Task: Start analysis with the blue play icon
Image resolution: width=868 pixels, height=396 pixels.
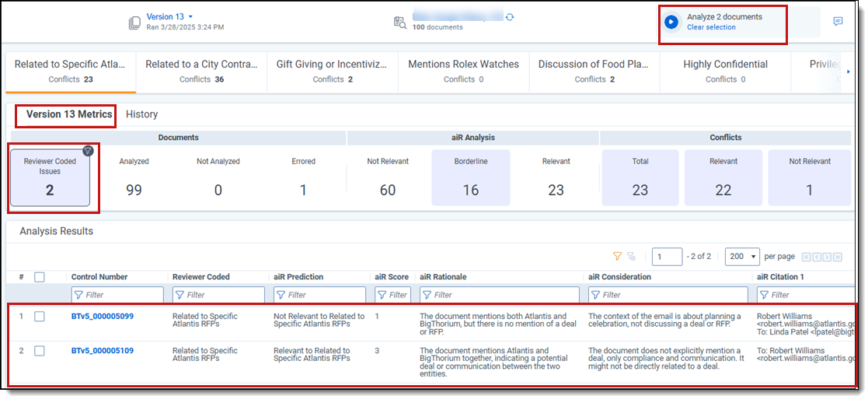Action: (671, 22)
